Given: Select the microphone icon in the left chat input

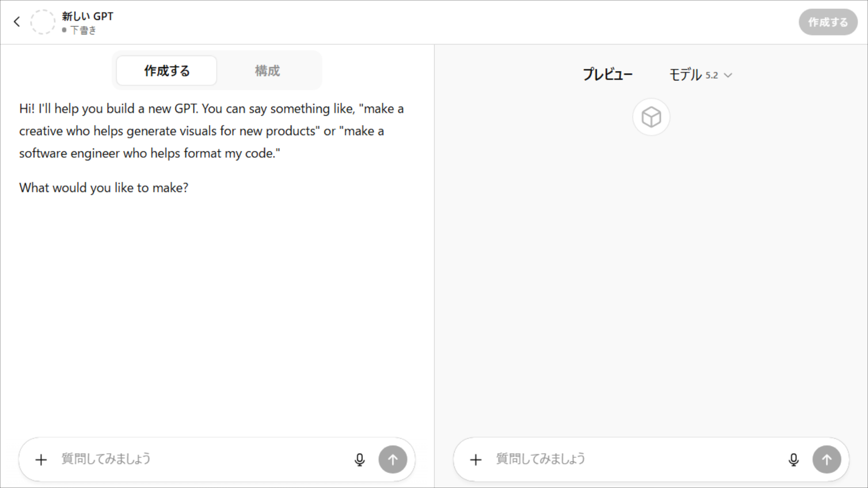Looking at the screenshot, I should click(359, 460).
